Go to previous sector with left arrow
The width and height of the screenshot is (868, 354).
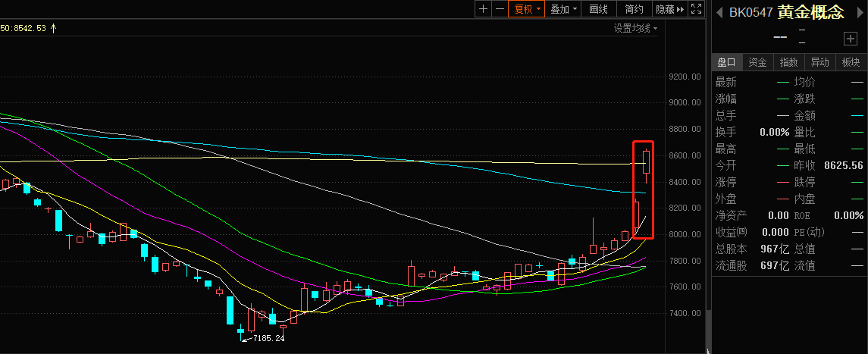pyautogui.click(x=718, y=12)
